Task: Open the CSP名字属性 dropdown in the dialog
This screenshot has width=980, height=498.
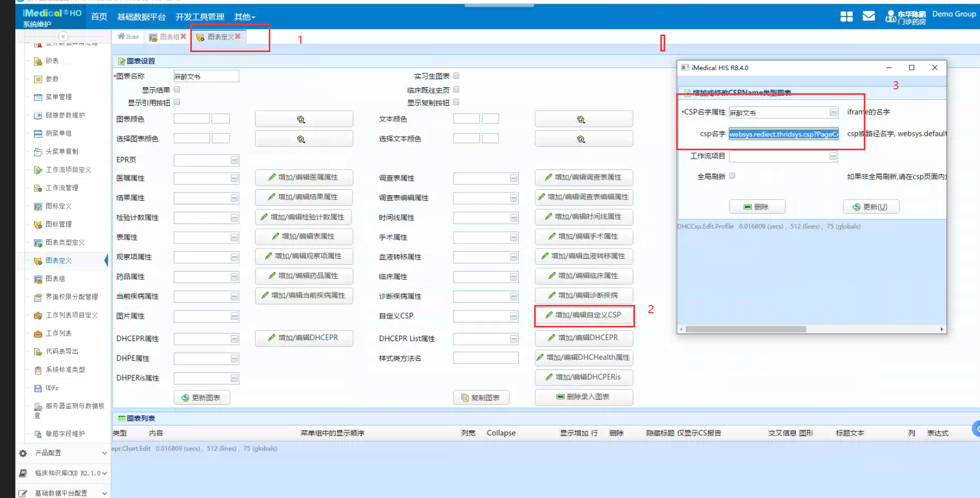Action: pyautogui.click(x=834, y=112)
